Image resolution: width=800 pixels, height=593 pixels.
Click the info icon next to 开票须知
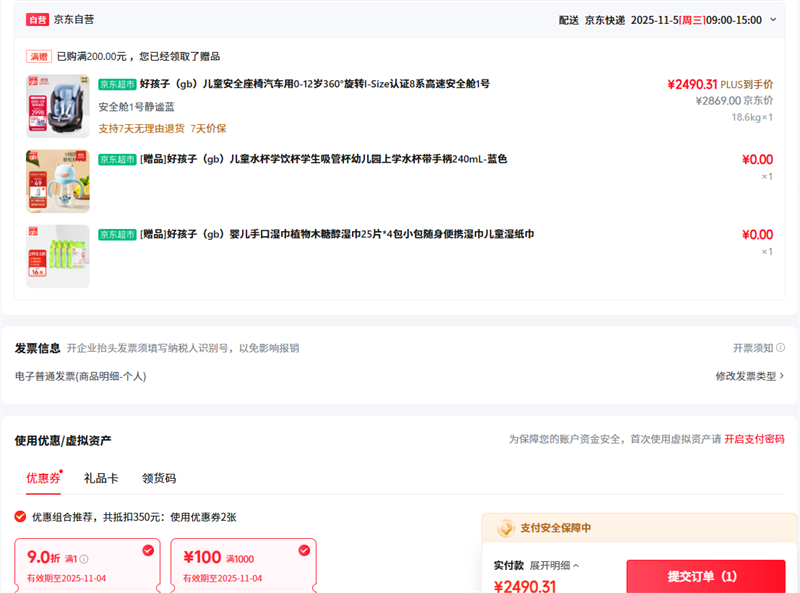click(x=780, y=348)
